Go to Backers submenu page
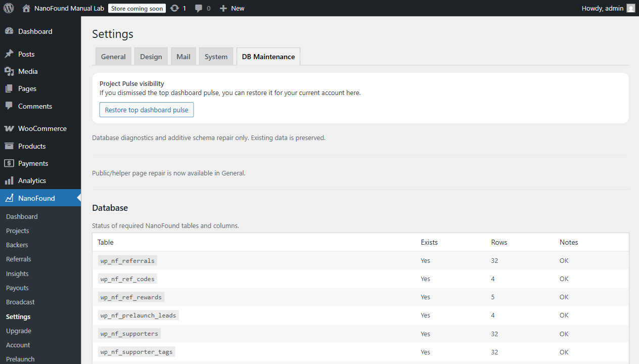The image size is (639, 364). (x=17, y=245)
